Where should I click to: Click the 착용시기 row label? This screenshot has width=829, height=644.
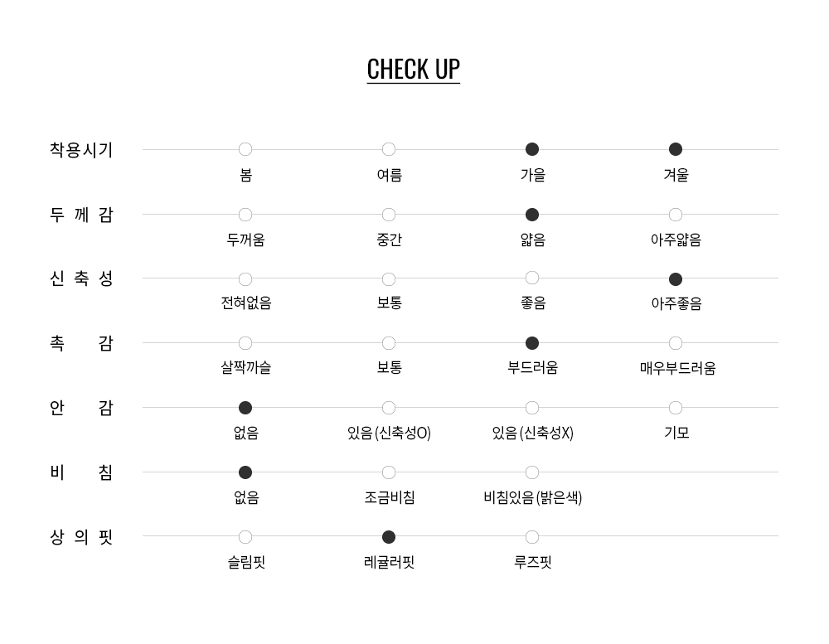pos(81,150)
